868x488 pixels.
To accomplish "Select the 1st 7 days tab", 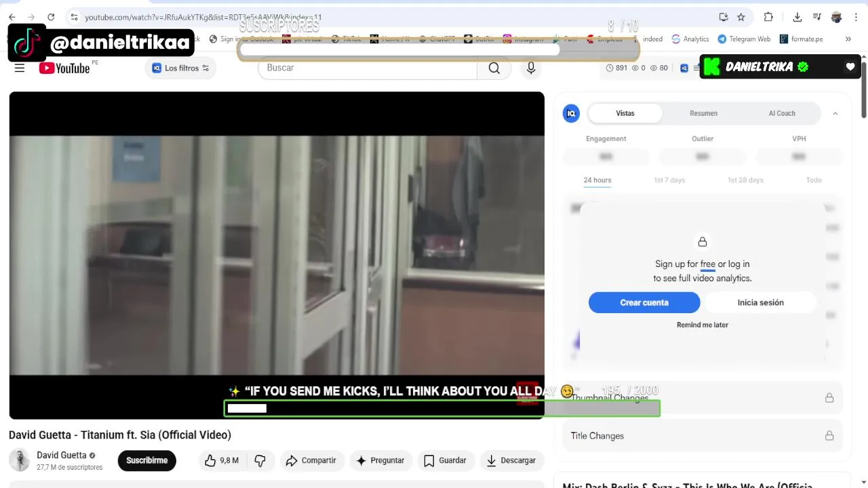I will coord(669,180).
